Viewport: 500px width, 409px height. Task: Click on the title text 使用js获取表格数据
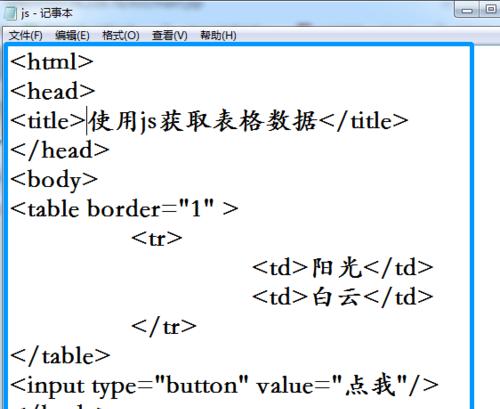(x=203, y=121)
